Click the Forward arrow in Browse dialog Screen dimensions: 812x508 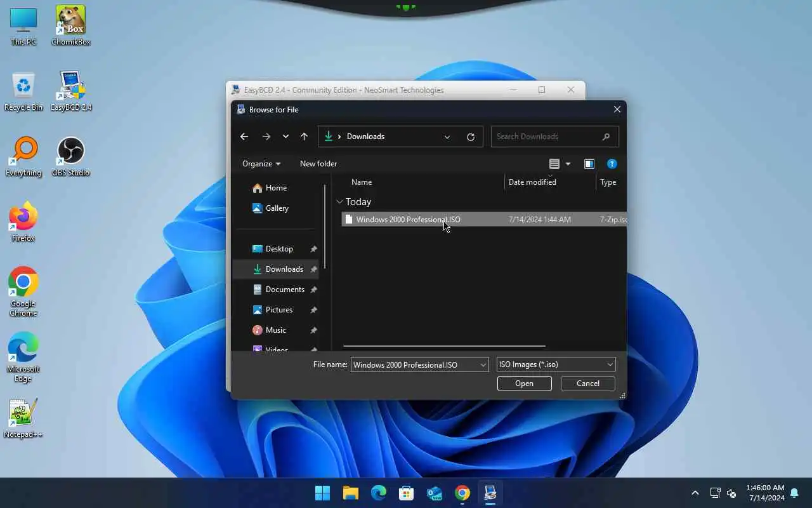tap(266, 137)
